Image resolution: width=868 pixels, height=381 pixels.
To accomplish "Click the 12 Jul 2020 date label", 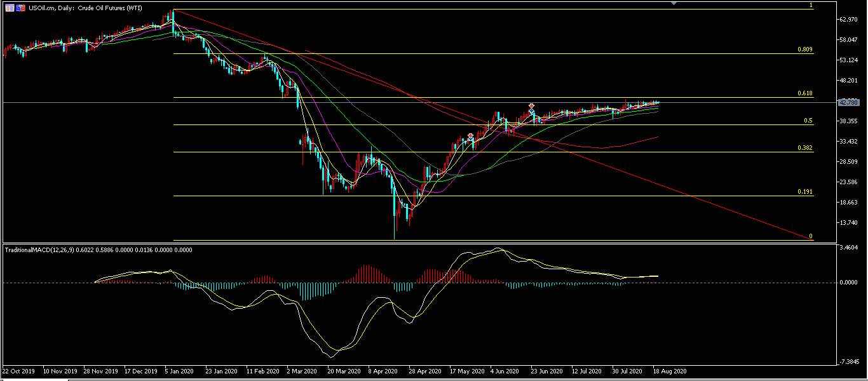I will (587, 371).
